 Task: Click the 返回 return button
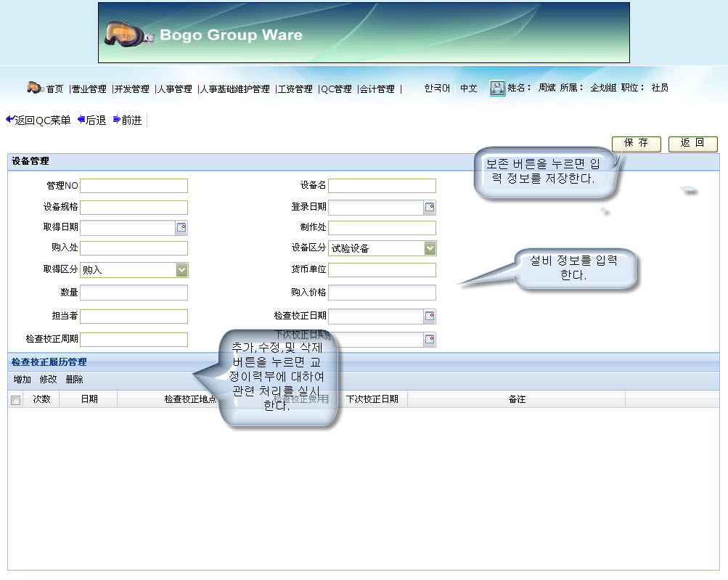tap(692, 144)
